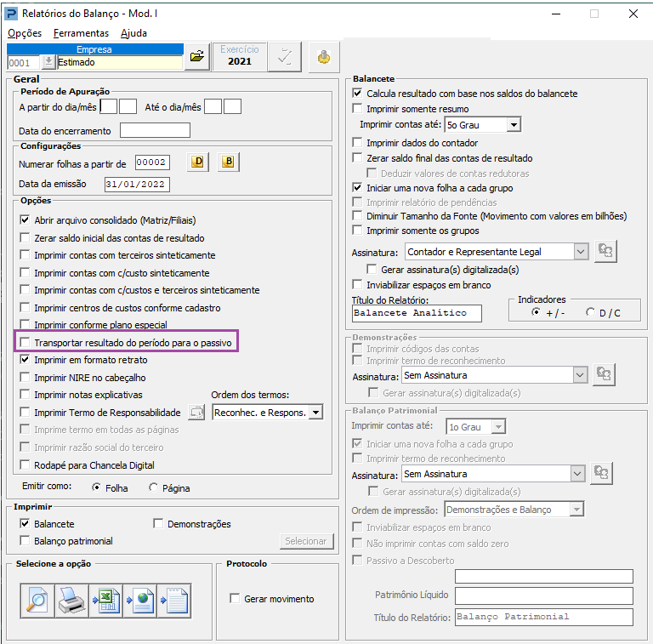Open Balanço Patrimonial Sem Assinatura dropdown

click(577, 474)
